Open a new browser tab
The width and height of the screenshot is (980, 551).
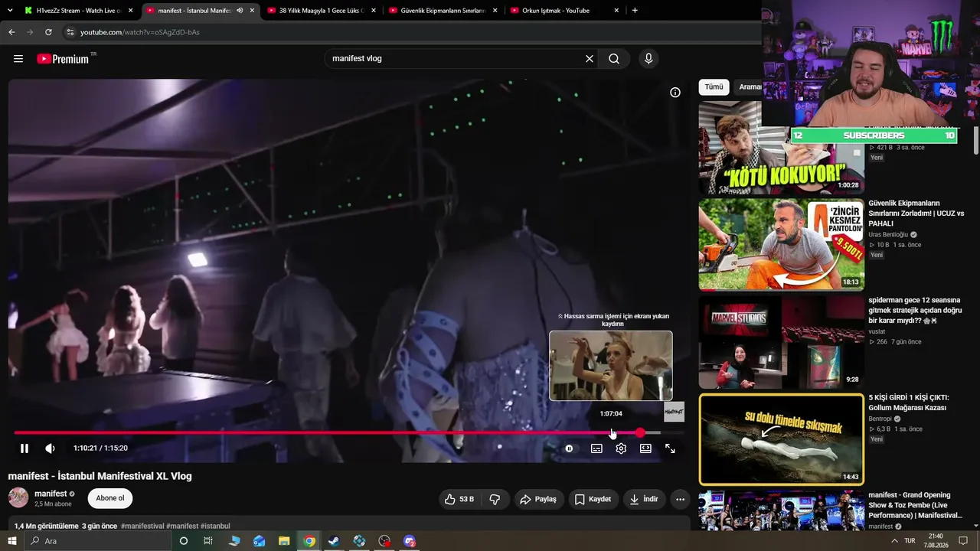pyautogui.click(x=635, y=11)
